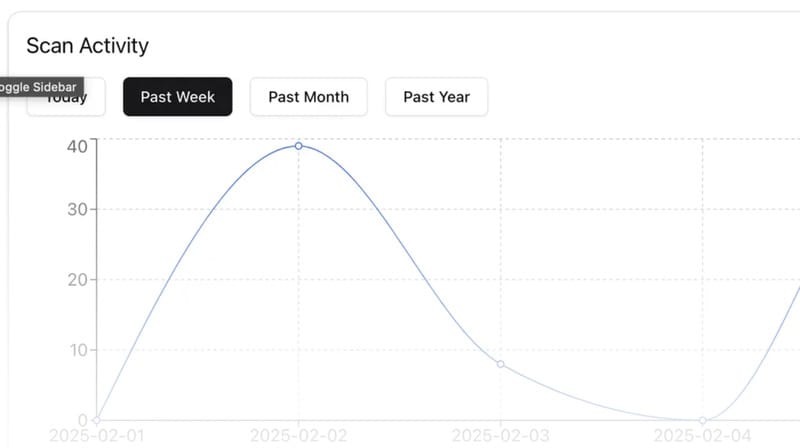Click the partially hidden Today button
Screen dimensions: 800x448
click(x=70, y=104)
